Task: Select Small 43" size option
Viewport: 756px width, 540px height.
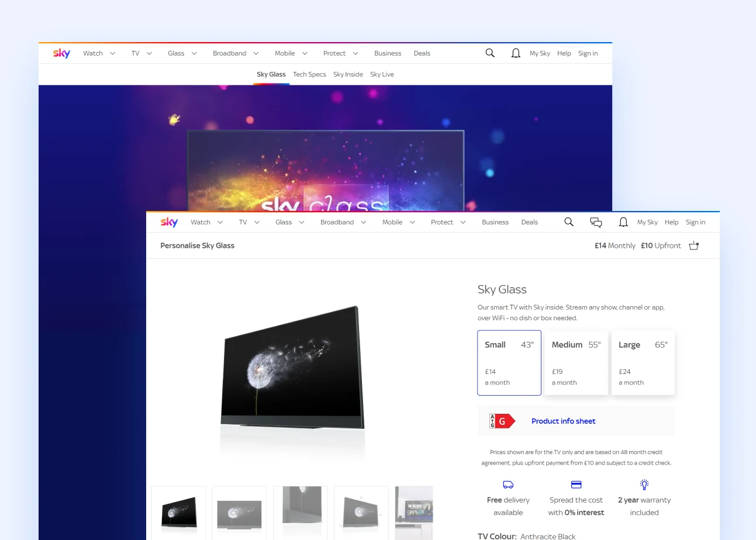Action: (509, 363)
